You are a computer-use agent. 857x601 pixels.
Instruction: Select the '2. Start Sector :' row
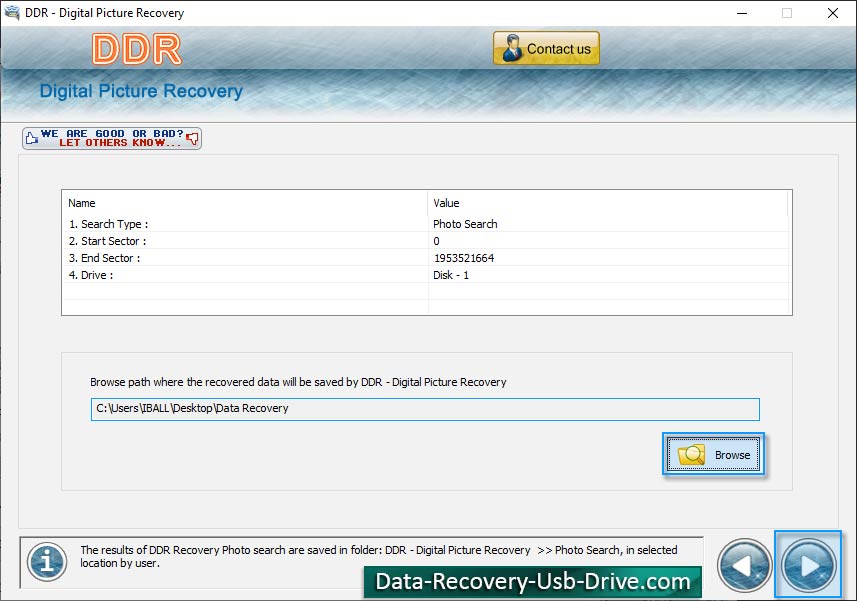[x=427, y=241]
